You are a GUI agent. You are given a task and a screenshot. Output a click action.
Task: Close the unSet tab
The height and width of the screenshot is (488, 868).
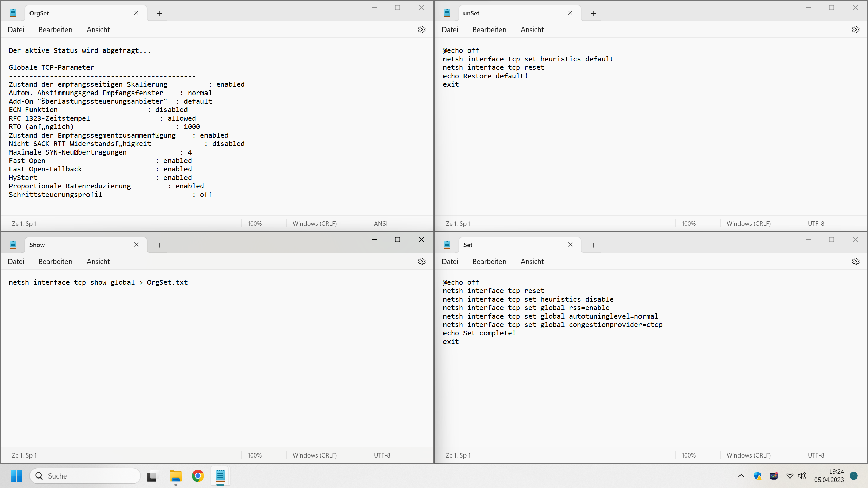click(570, 13)
